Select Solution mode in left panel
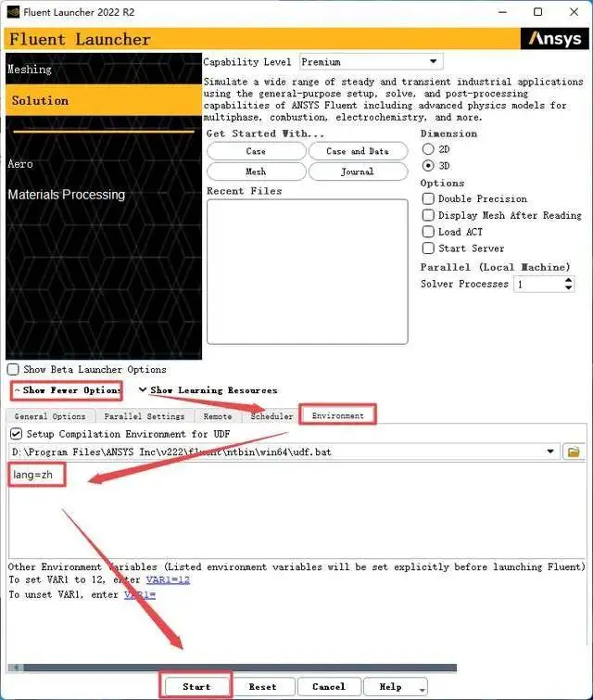 click(x=104, y=100)
